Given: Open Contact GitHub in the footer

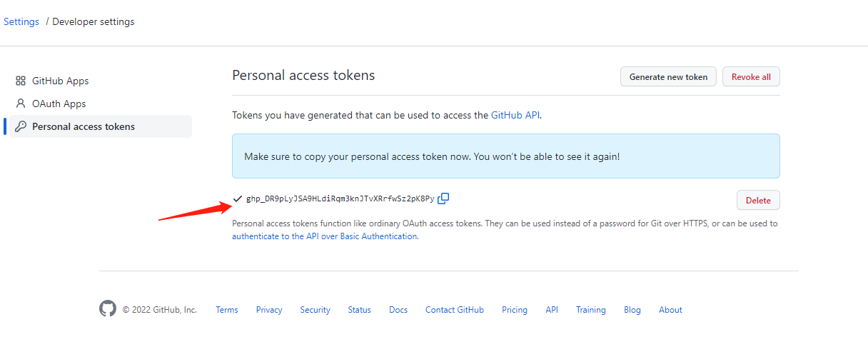Looking at the screenshot, I should point(454,310).
